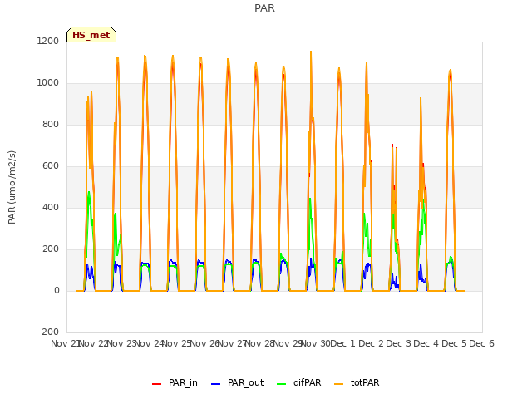
Task: Toggle PAR_in legend entry
Action: pos(175,382)
